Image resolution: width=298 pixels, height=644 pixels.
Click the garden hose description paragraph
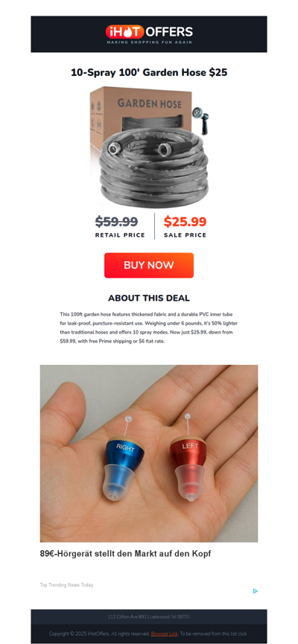[149, 328]
